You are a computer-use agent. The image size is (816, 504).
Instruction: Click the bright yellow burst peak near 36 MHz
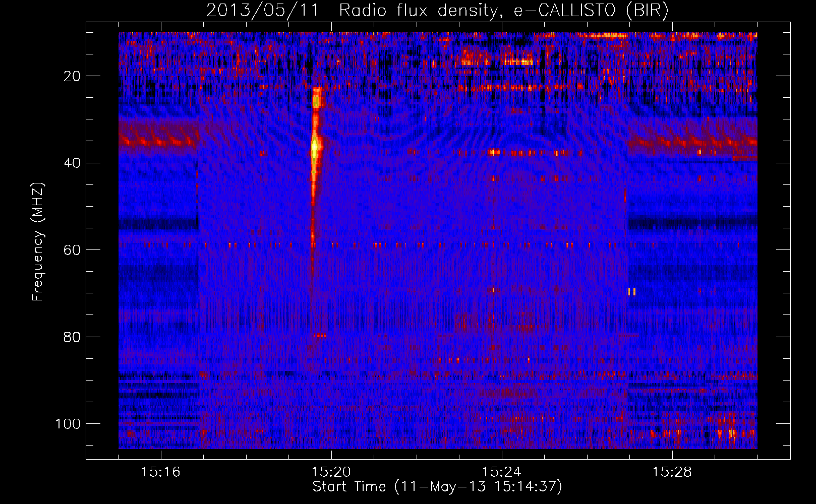[x=315, y=146]
